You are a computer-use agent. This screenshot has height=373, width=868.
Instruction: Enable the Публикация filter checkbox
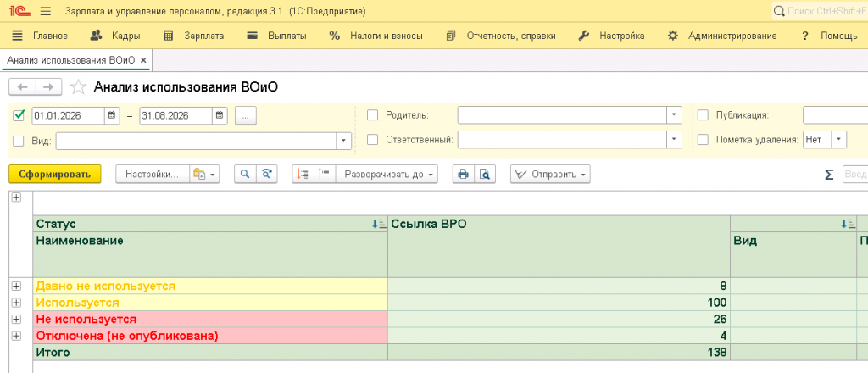[x=703, y=115]
